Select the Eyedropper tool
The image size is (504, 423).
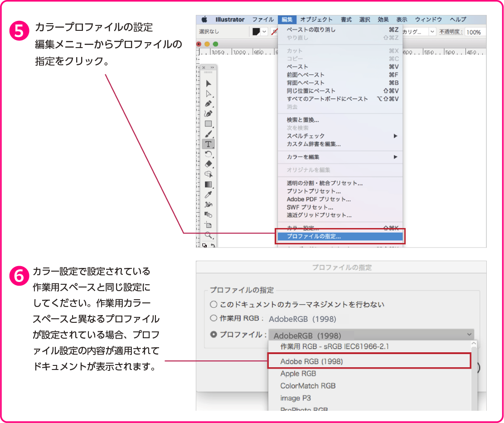pos(208,194)
